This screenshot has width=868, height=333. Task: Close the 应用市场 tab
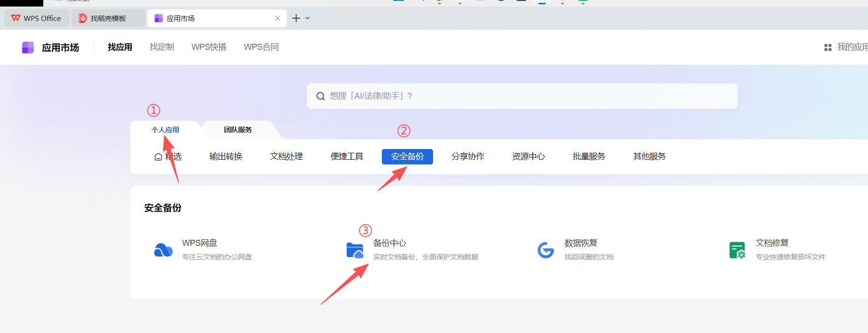tap(278, 18)
